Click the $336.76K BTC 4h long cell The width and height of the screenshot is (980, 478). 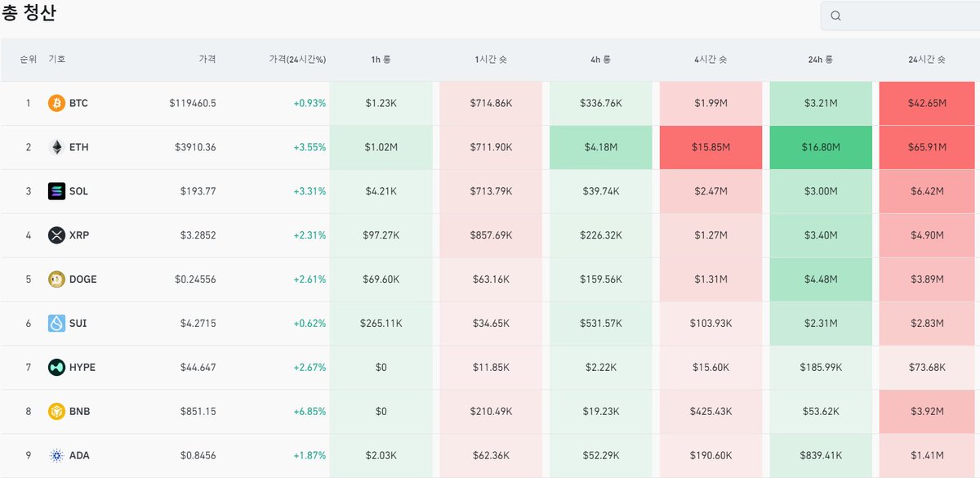[x=601, y=104]
